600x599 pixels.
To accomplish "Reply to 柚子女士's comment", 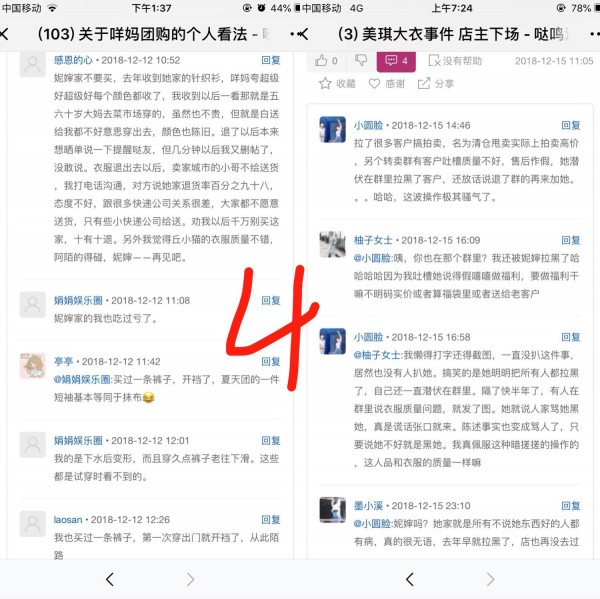I will click(571, 240).
